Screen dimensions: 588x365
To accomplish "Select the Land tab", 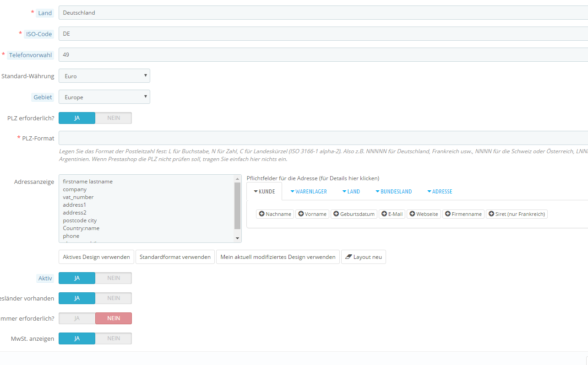I will tap(351, 192).
